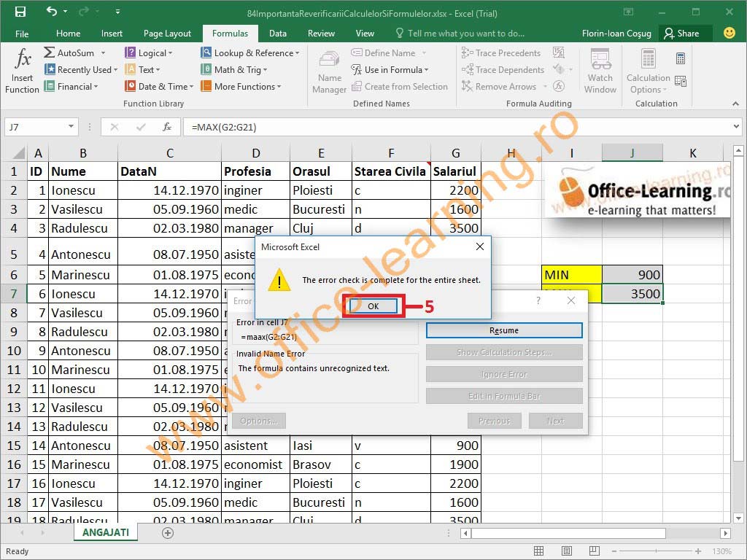Click Trace Precedents
747x560 pixels.
pos(501,52)
